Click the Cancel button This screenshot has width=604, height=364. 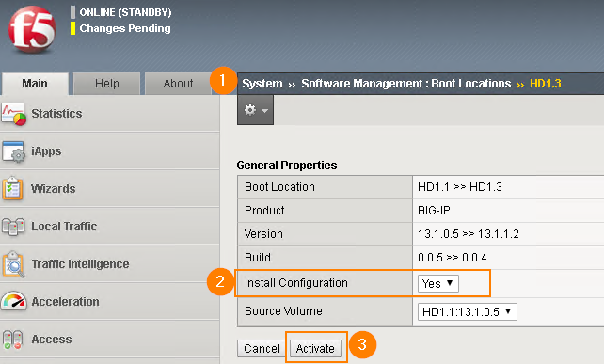[x=262, y=349]
